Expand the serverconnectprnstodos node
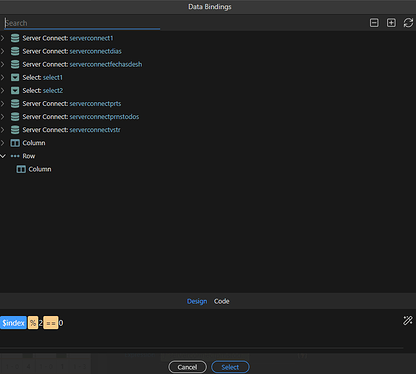 [3, 116]
